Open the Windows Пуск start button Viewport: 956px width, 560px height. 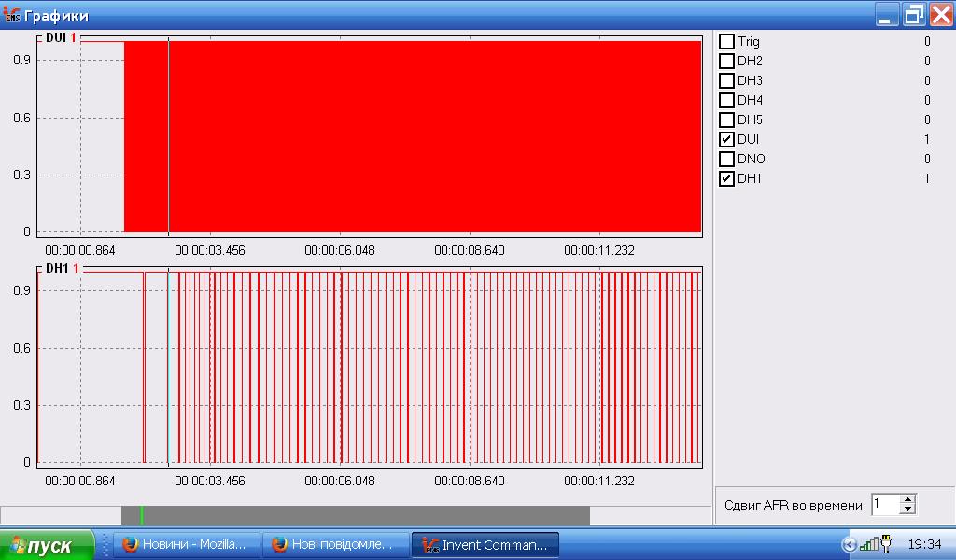(x=48, y=545)
